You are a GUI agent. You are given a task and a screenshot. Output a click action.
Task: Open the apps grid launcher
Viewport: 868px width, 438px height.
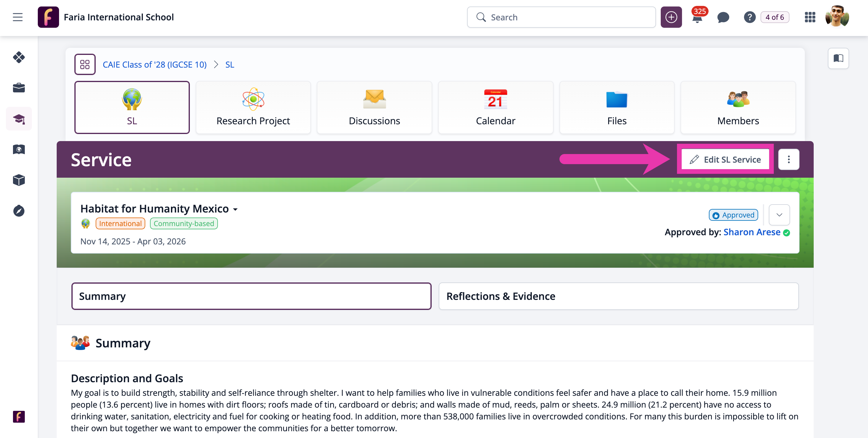tap(810, 17)
